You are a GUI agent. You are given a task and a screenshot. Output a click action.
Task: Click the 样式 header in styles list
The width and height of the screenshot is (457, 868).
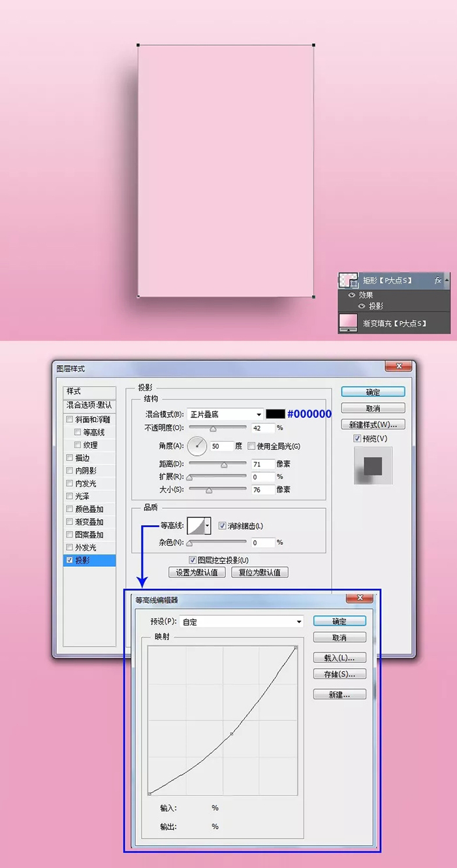click(x=89, y=391)
